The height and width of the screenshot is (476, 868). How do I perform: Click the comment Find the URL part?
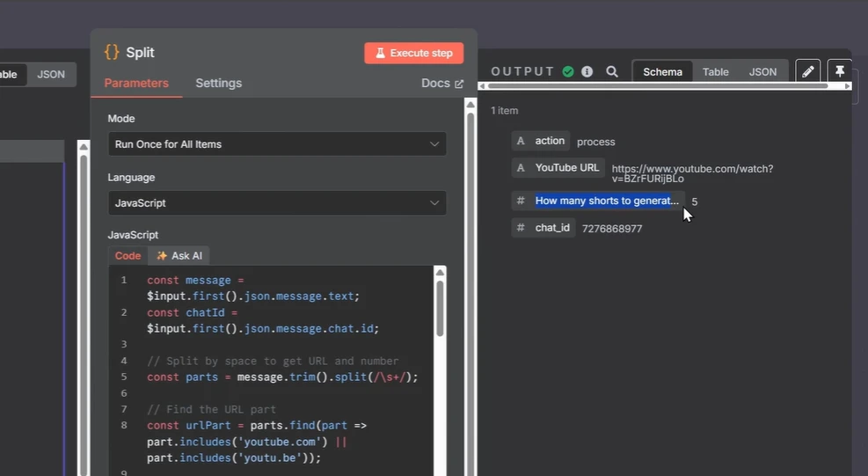211,409
